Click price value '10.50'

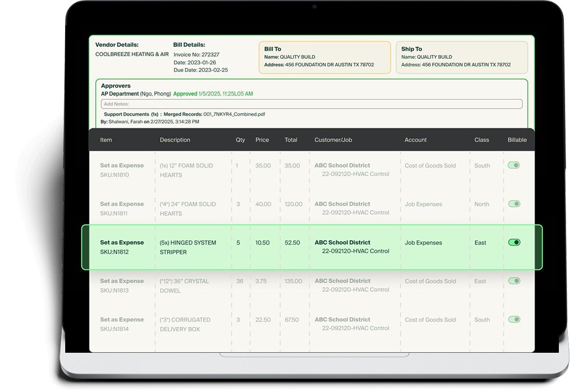[x=262, y=243]
